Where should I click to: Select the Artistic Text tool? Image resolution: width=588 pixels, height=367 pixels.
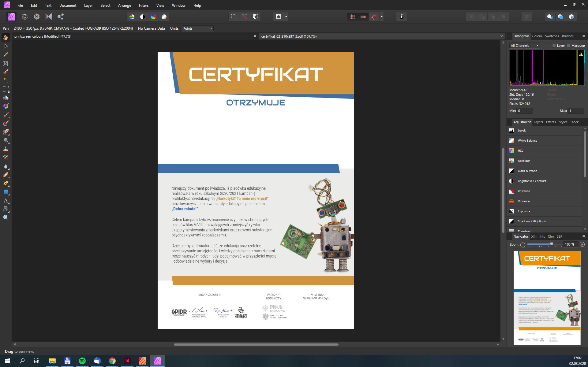pos(6,201)
